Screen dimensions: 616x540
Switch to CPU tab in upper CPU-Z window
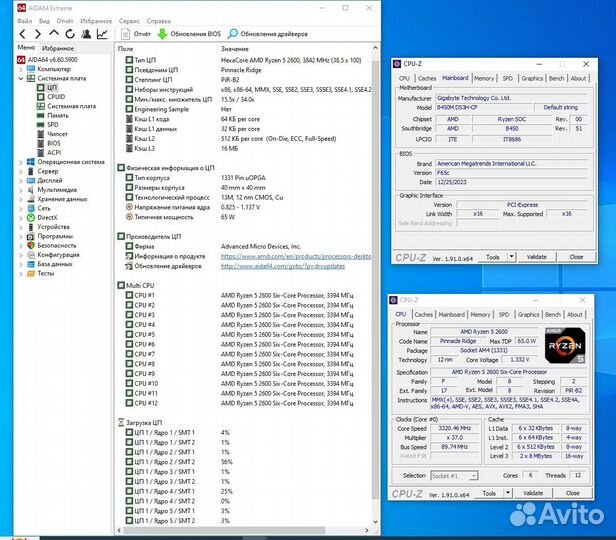(x=404, y=79)
